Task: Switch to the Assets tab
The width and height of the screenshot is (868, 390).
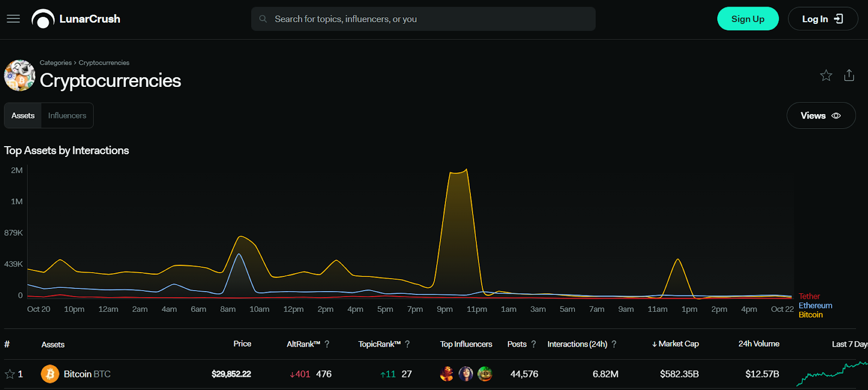Action: [23, 116]
